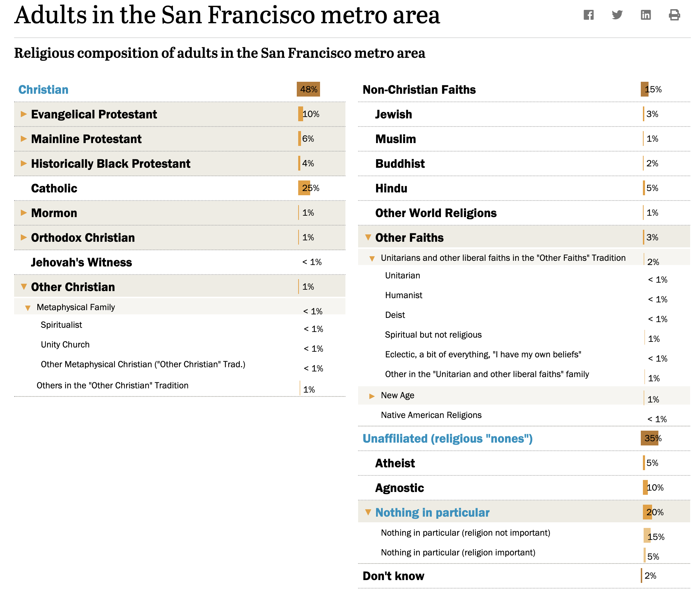
Task: Expand the Evangelical Protestant row arrow
Action: tap(24, 114)
